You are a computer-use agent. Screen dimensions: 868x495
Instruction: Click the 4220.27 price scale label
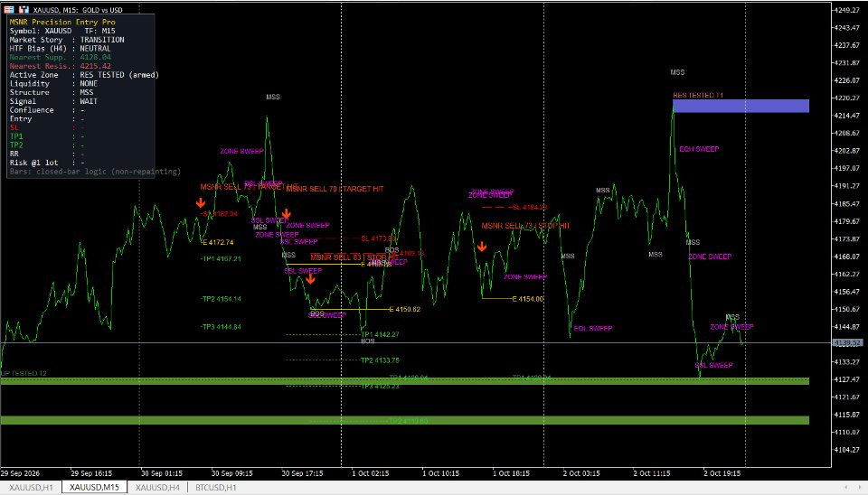click(x=847, y=98)
